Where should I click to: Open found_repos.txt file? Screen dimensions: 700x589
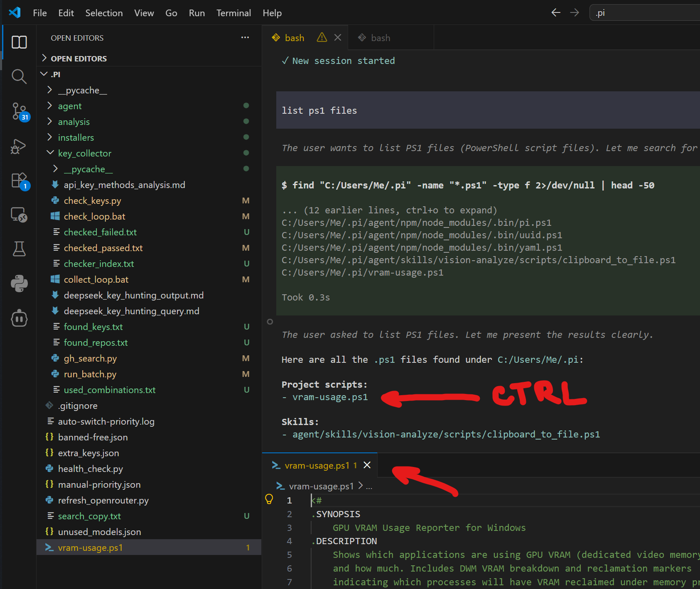(149, 342)
